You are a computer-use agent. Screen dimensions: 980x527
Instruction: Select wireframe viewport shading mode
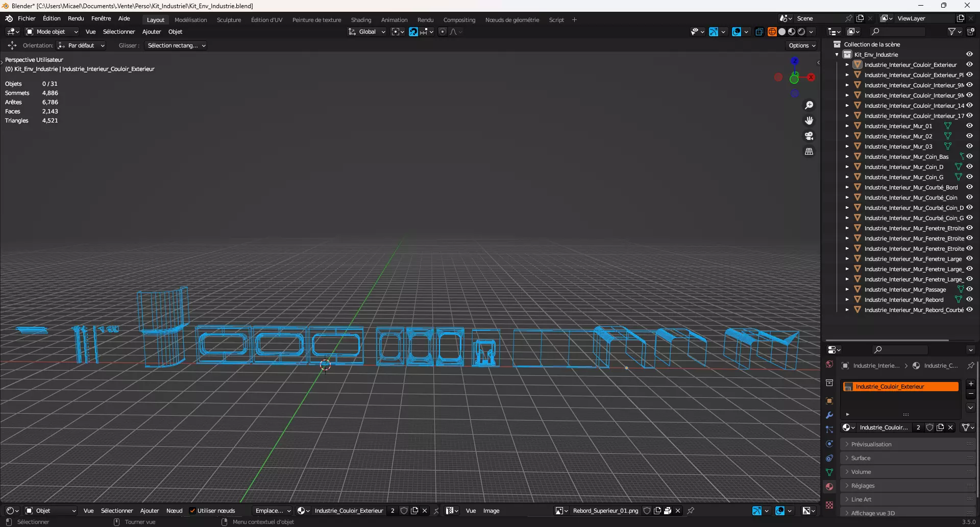click(772, 32)
